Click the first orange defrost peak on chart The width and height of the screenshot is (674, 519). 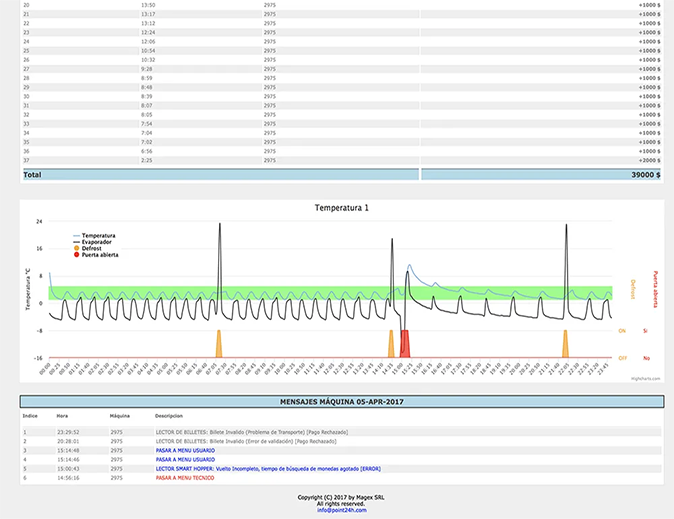pyautogui.click(x=218, y=344)
